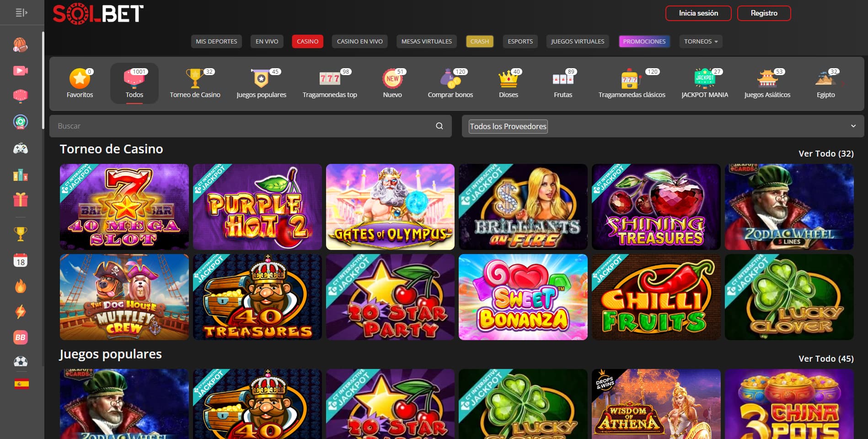Select the JACKPOT MANIA category
The height and width of the screenshot is (439, 868).
pyautogui.click(x=705, y=83)
